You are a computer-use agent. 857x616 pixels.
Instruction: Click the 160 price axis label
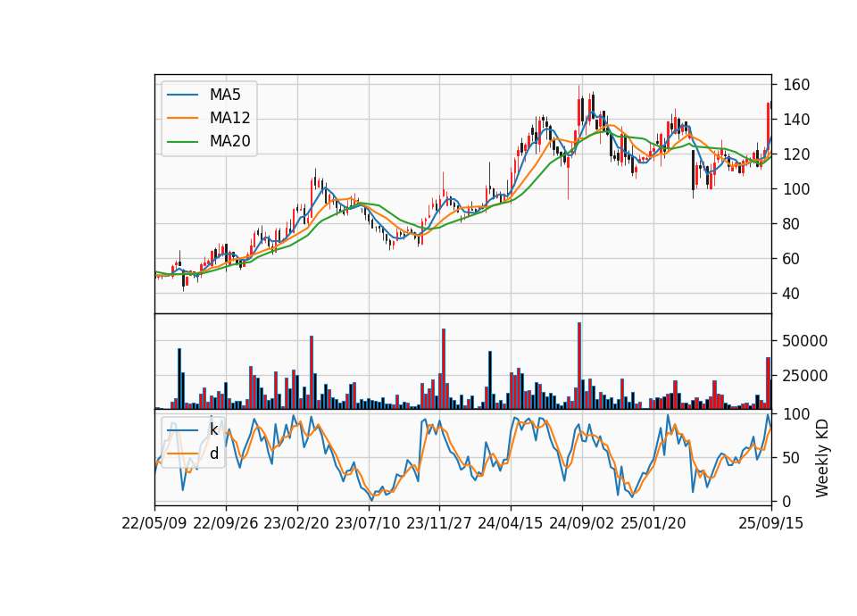click(x=796, y=85)
